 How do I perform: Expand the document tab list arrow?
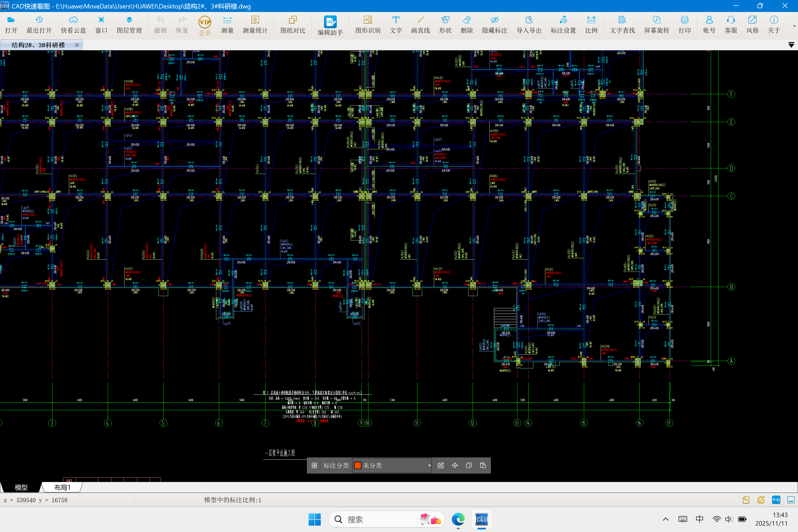pos(791,45)
